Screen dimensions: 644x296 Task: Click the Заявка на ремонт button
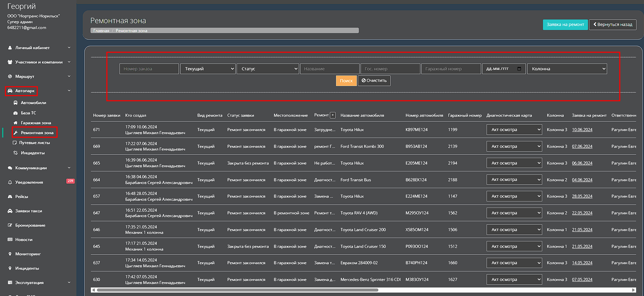pos(565,25)
